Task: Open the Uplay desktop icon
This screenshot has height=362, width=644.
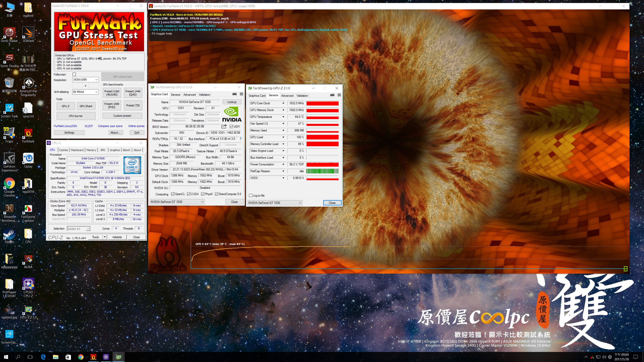Action: coord(28,160)
